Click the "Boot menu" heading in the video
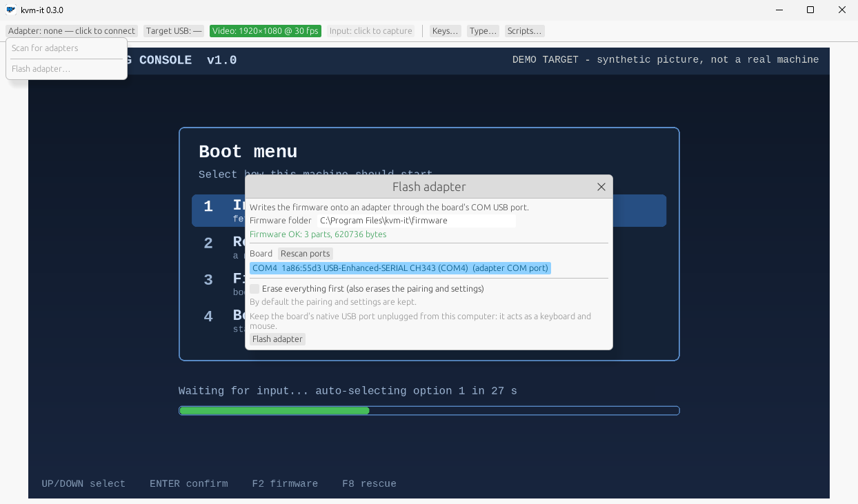 [248, 152]
